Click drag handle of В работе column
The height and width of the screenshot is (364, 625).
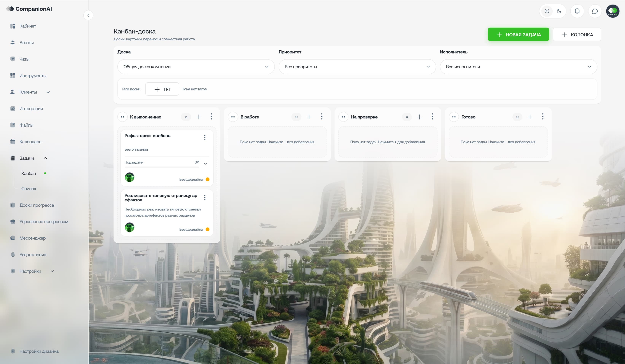pos(233,117)
